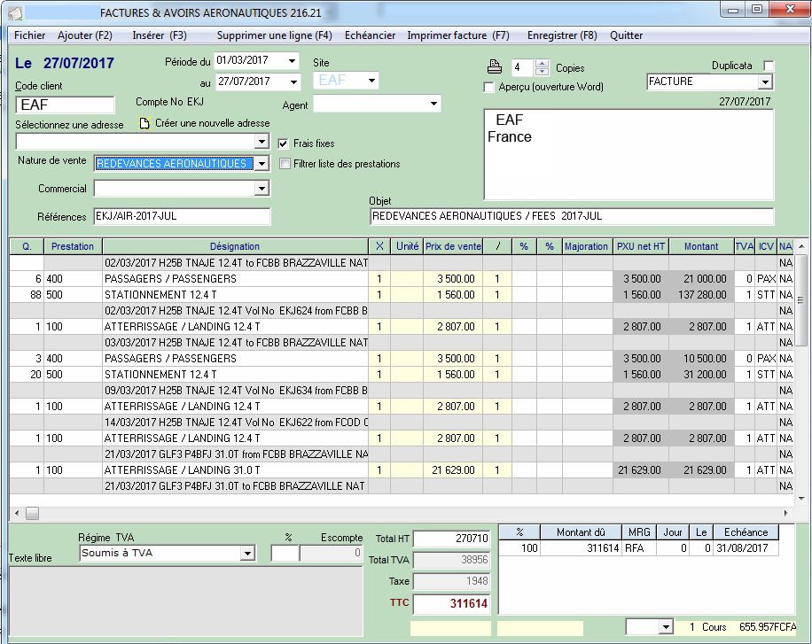Click the printer icon next to Copies
Image resolution: width=812 pixels, height=644 pixels.
(494, 67)
